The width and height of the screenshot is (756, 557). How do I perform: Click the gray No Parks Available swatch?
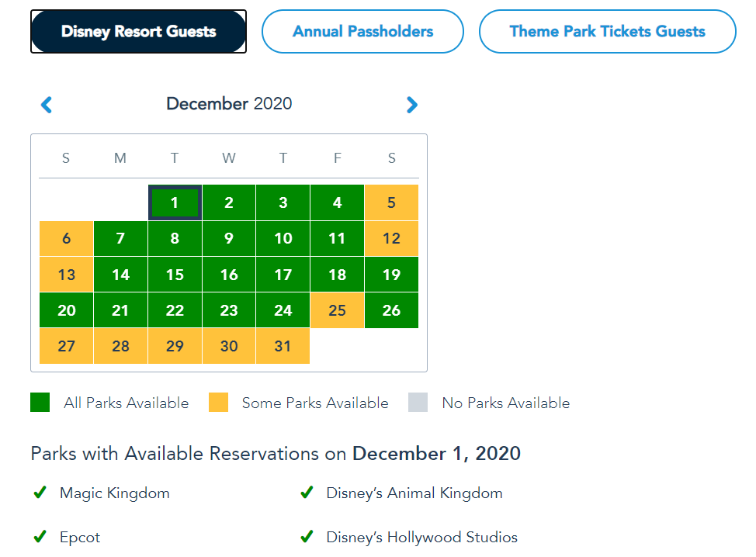[x=418, y=403]
